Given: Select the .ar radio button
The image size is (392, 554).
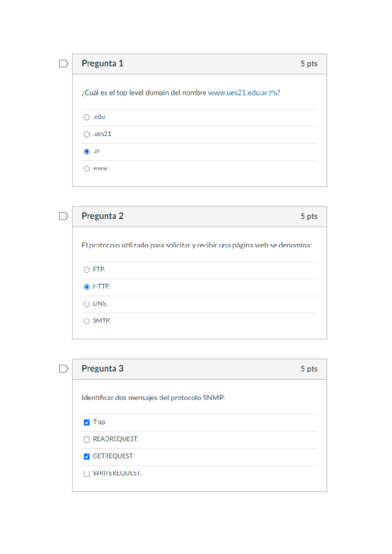Looking at the screenshot, I should click(x=87, y=152).
